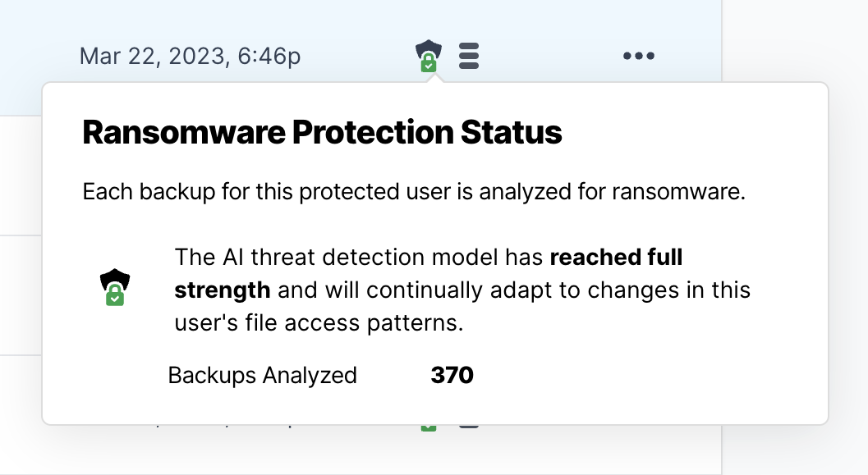Click the partially hidden stack icon below the popover
The width and height of the screenshot is (868, 475).
[469, 427]
